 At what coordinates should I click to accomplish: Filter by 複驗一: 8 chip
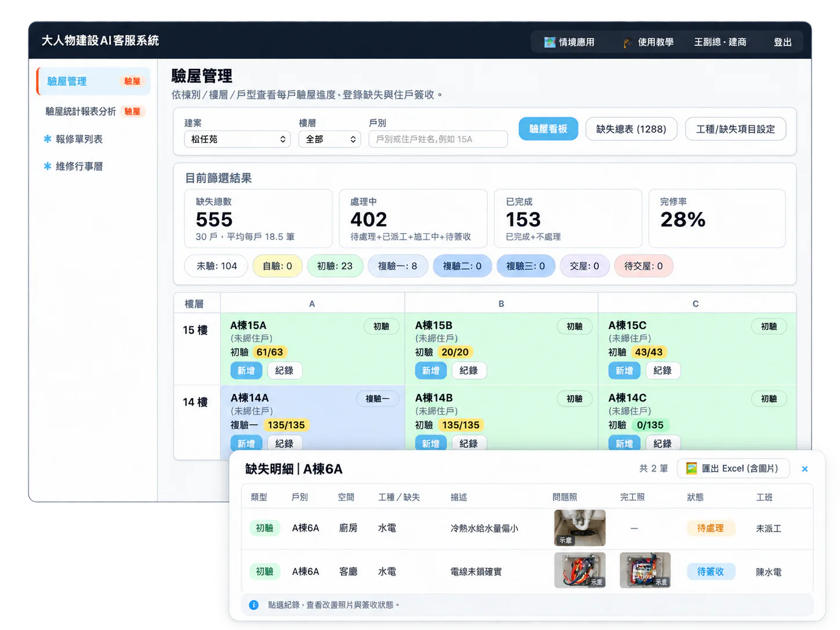click(397, 266)
